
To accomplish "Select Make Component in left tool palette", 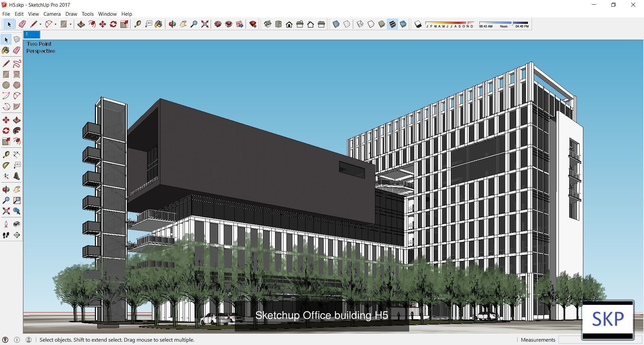I will [17, 40].
